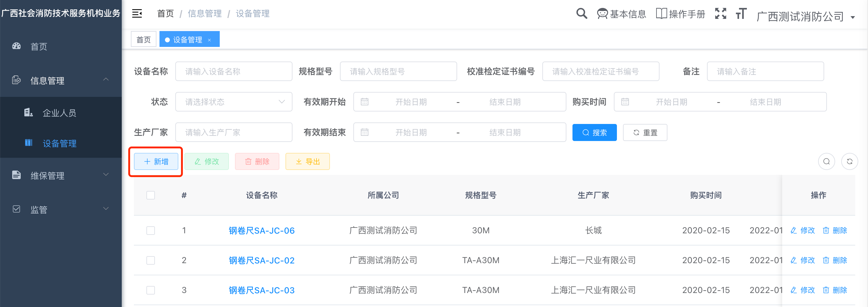868x307 pixels.
Task: Click the 重置 button
Action: pyautogui.click(x=645, y=132)
